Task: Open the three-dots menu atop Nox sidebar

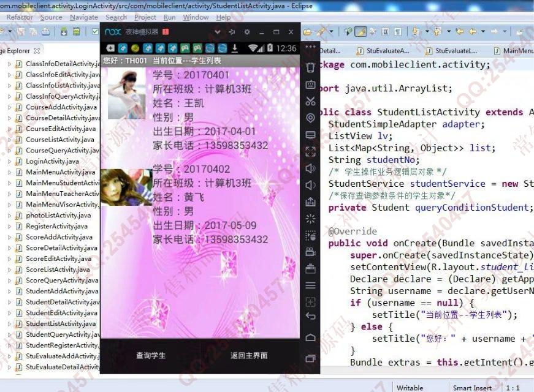Action: tap(310, 47)
